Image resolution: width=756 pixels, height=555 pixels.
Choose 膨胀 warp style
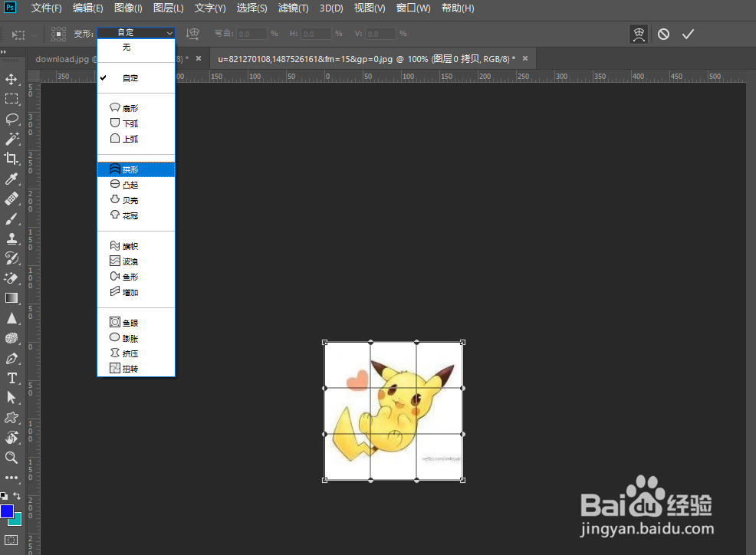pos(136,338)
